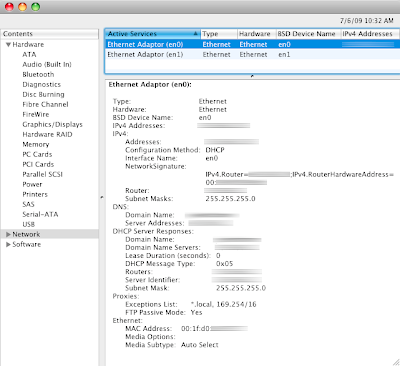Viewport: 400px width, 366px height.
Task: Click the Lease Duration value 0
Action: coord(218,256)
